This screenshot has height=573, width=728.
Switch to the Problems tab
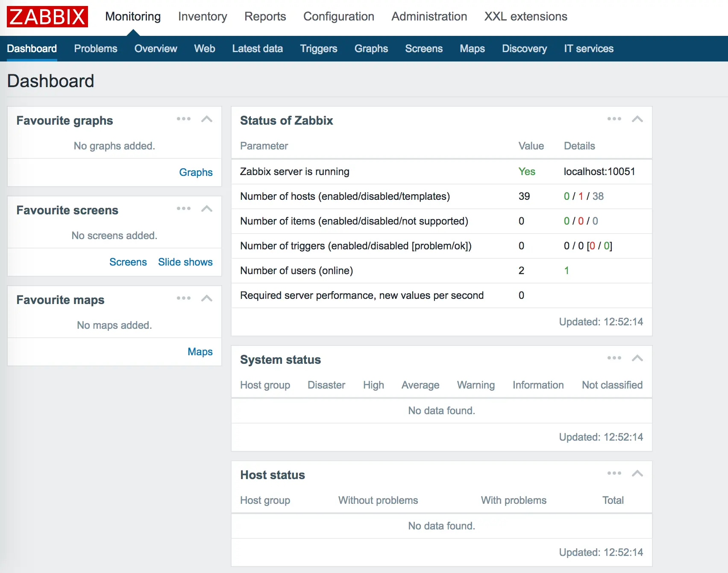point(96,49)
